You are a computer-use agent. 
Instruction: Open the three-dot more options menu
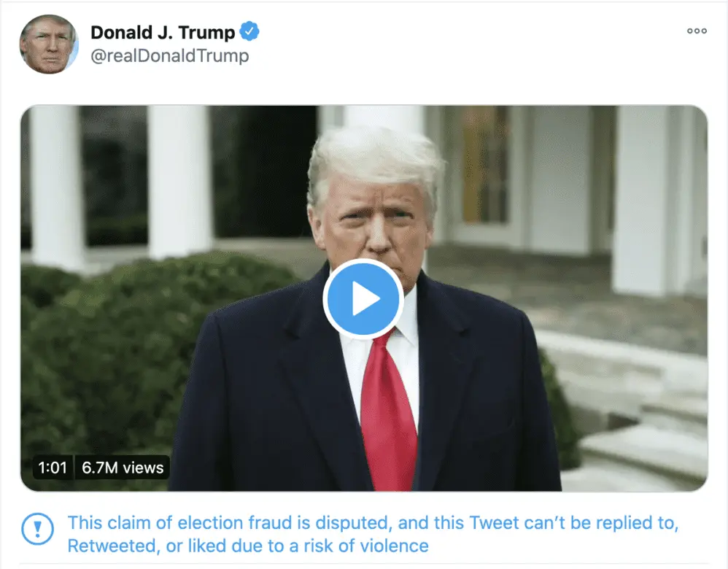(697, 31)
